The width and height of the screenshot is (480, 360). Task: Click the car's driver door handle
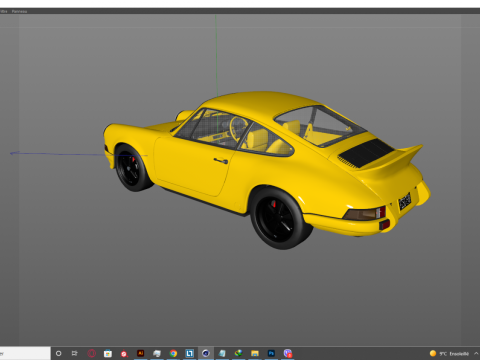221,161
